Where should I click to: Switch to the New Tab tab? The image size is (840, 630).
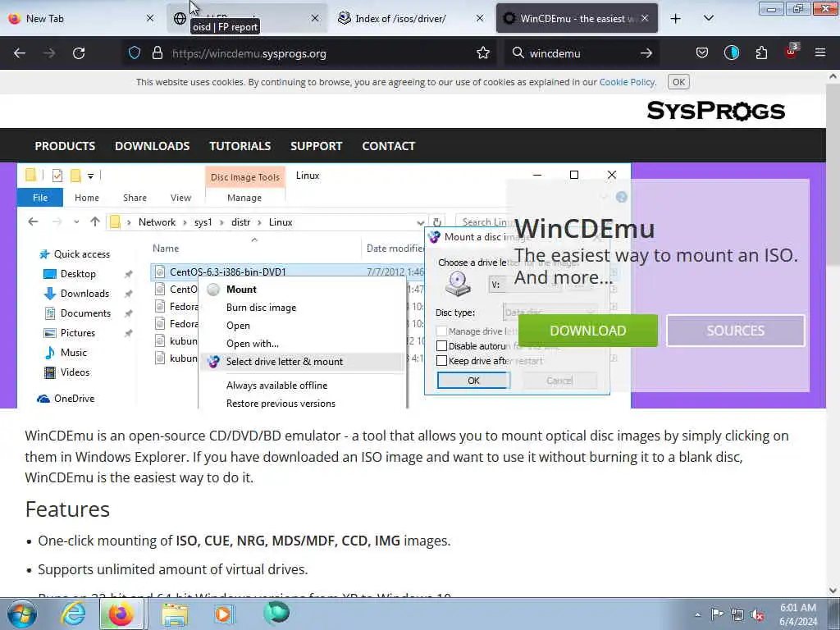81,18
